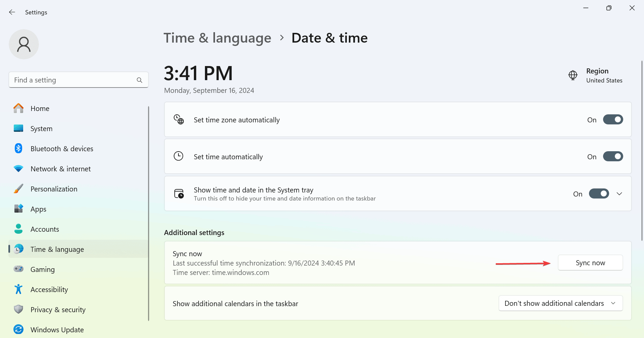Image resolution: width=644 pixels, height=338 pixels.
Task: Turn off Set time automatically switch
Action: click(613, 157)
